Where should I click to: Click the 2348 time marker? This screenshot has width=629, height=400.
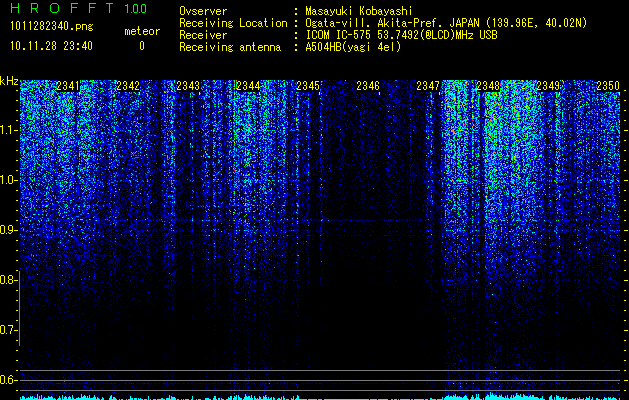pyautogui.click(x=488, y=86)
